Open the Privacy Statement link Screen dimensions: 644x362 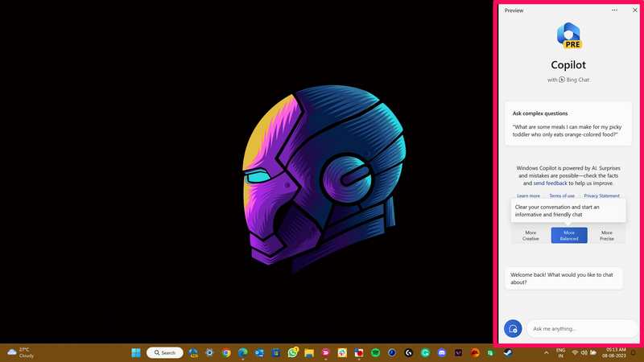[x=601, y=195]
